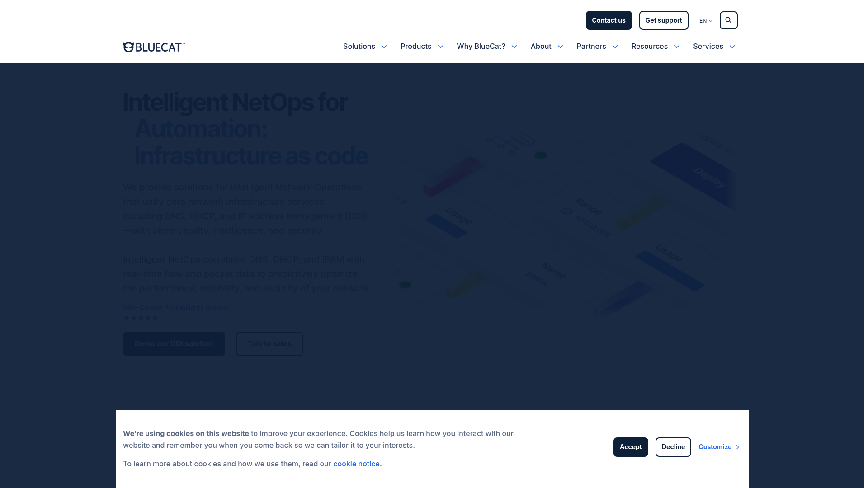Viewport: 868px width, 488px height.
Task: Click the chevron beside Partners
Action: tap(615, 47)
